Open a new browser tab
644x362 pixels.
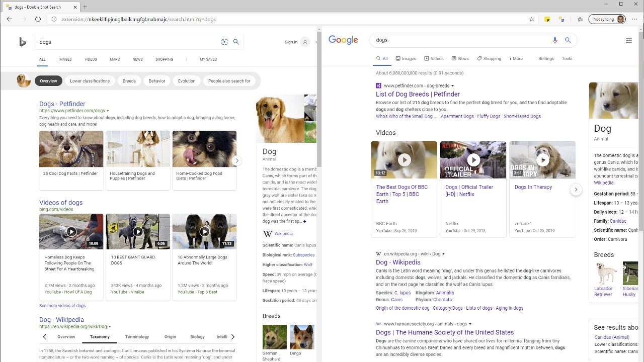[85, 7]
